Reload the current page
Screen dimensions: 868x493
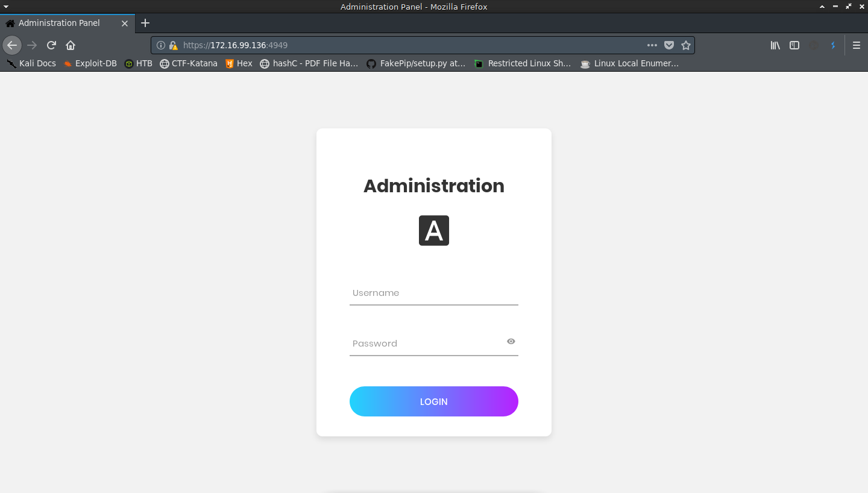[51, 45]
